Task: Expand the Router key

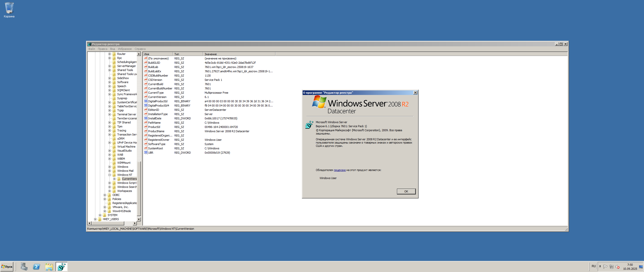Action: point(109,54)
